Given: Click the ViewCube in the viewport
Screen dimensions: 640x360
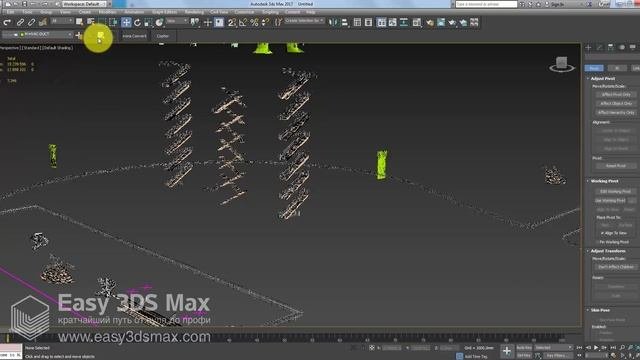Looking at the screenshot, I should click(x=562, y=64).
